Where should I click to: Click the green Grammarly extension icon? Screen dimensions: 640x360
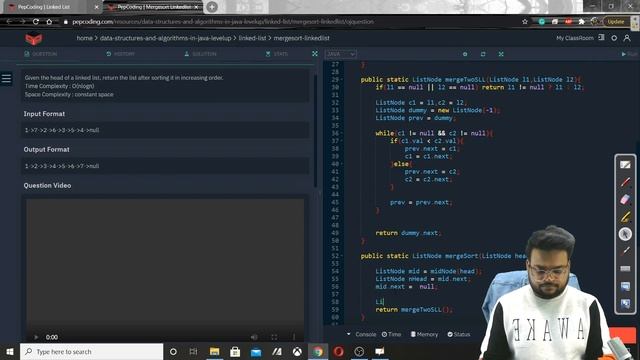click(542, 22)
